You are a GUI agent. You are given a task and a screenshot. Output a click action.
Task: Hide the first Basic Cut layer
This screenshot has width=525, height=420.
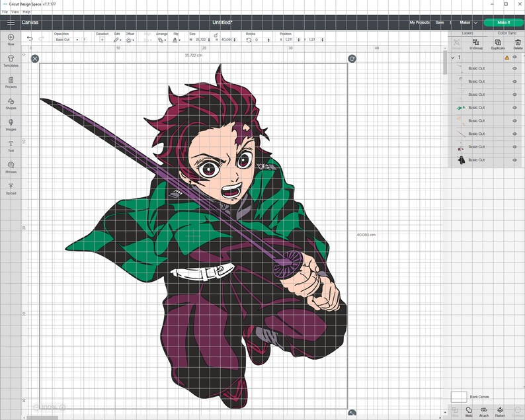click(x=514, y=68)
